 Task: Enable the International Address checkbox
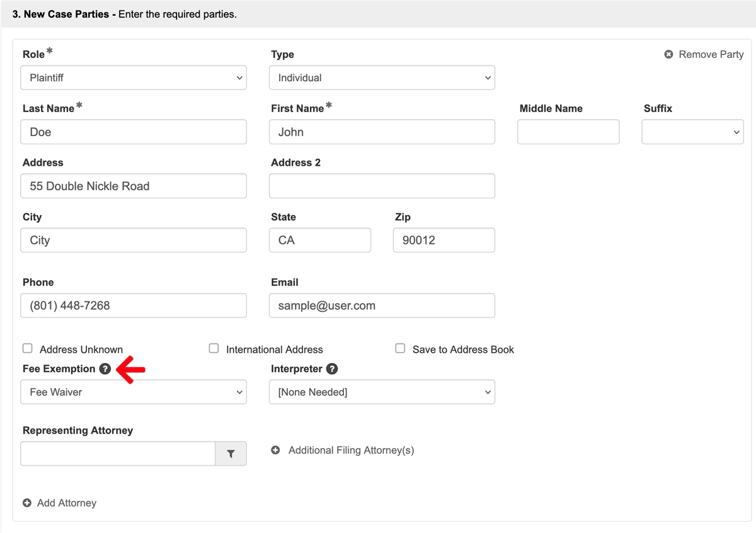[214, 348]
